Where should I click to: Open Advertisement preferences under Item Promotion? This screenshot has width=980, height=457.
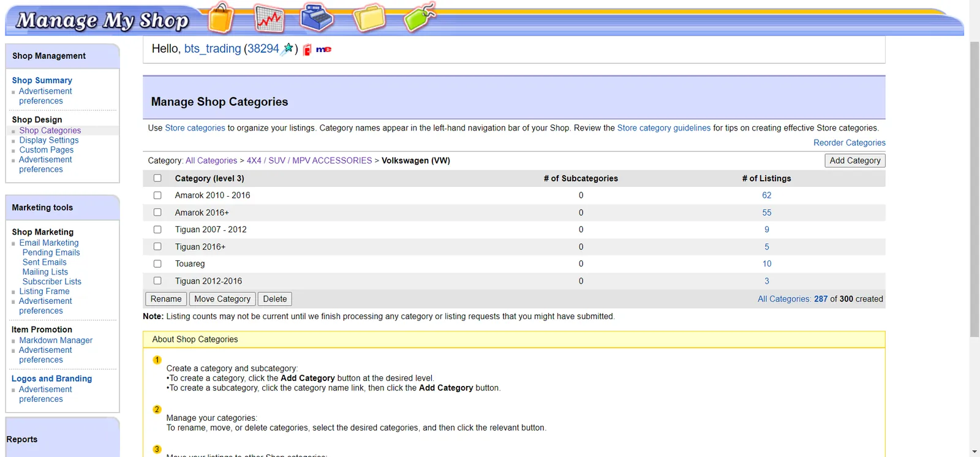point(45,355)
